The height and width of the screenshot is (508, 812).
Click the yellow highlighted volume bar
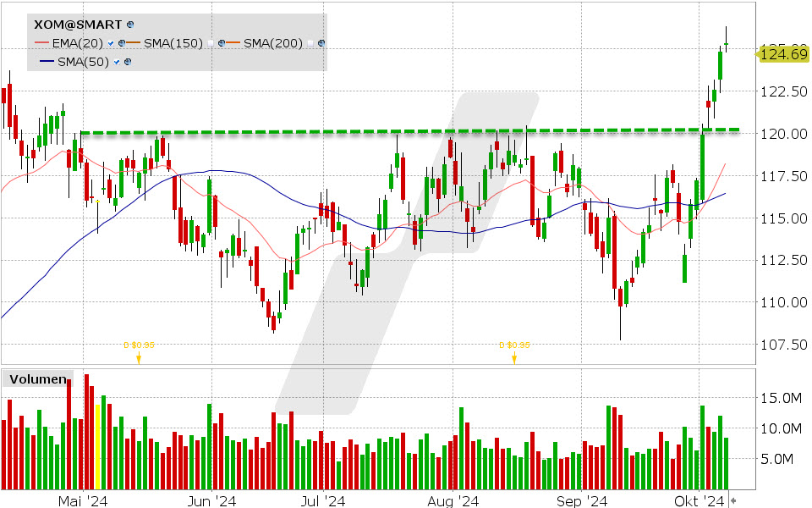point(98,447)
